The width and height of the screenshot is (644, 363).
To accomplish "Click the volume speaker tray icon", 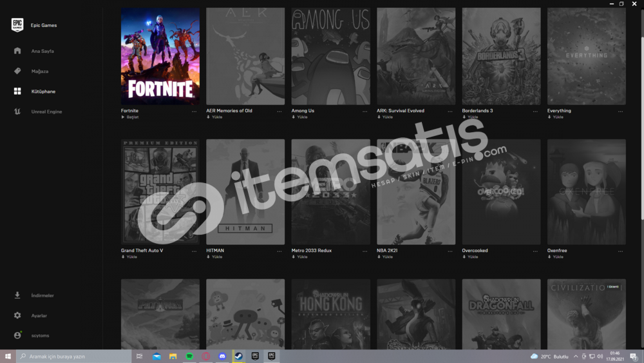I will pyautogui.click(x=600, y=357).
